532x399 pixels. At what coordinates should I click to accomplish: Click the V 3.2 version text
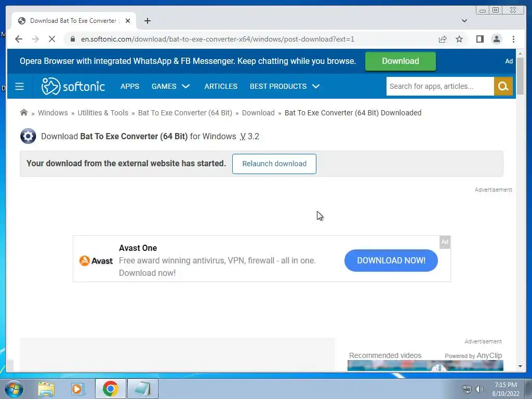point(249,137)
